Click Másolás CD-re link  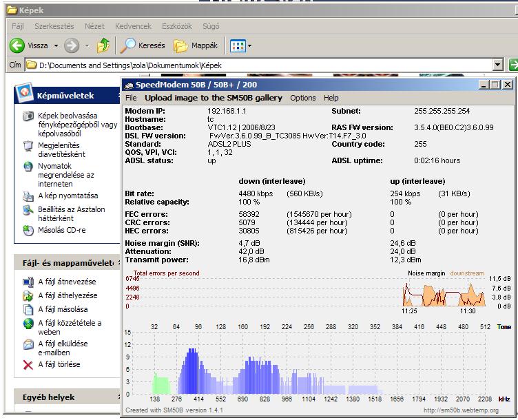click(62, 230)
